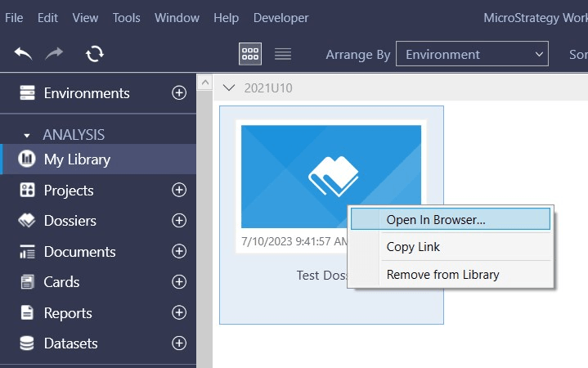The height and width of the screenshot is (368, 588).
Task: Click plus icon next to Projects
Action: (x=179, y=191)
